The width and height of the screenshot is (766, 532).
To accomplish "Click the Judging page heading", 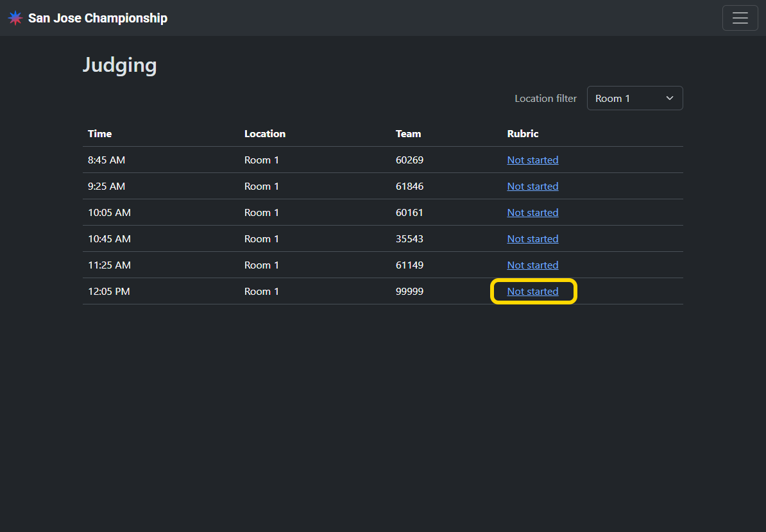I will click(120, 65).
